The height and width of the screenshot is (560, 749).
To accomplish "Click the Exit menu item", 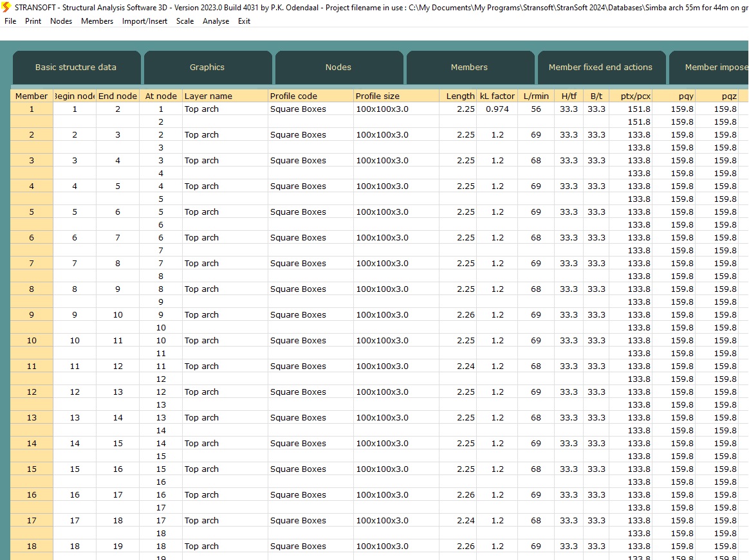I will [x=244, y=21].
